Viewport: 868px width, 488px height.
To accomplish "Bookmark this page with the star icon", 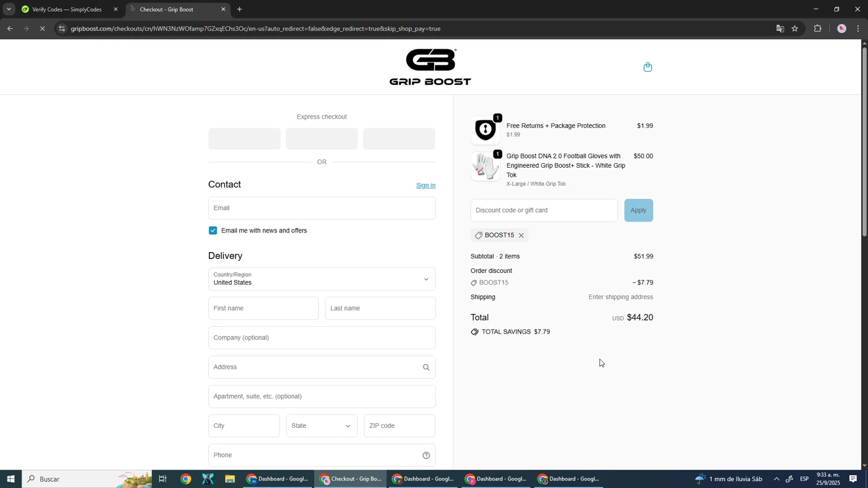I will click(795, 28).
